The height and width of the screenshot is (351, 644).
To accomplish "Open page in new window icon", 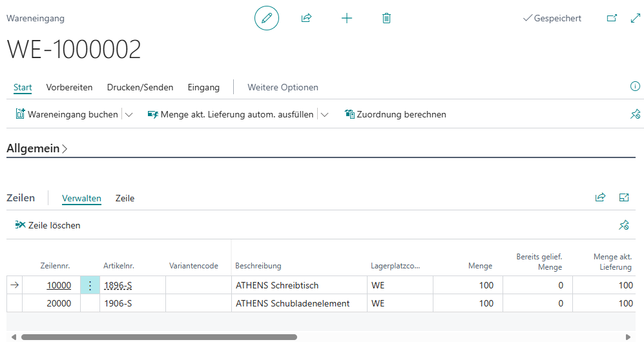I will tap(612, 18).
